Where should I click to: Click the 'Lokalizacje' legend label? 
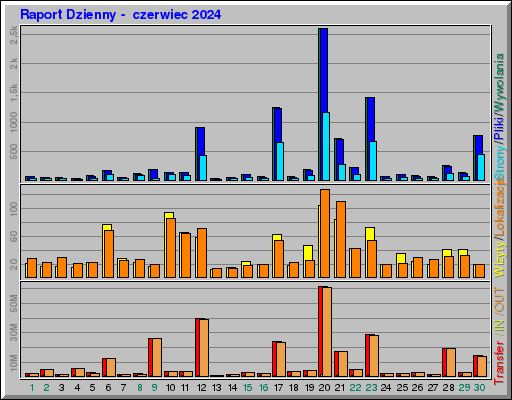(x=500, y=207)
